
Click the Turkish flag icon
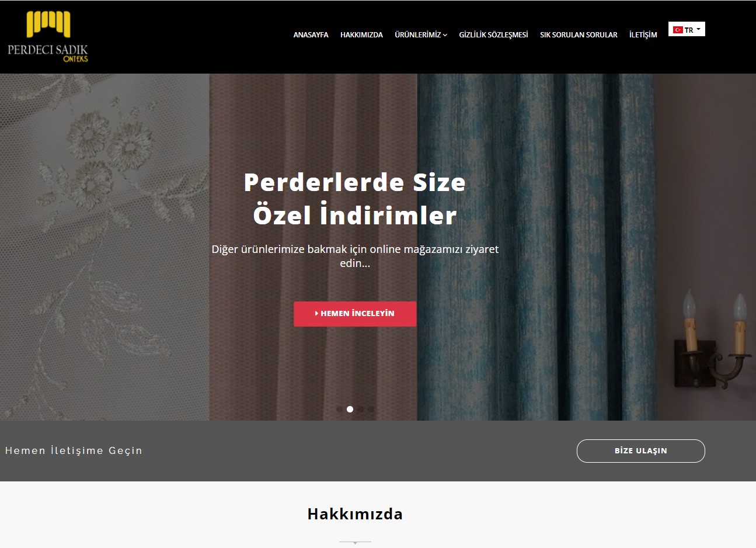coord(678,30)
